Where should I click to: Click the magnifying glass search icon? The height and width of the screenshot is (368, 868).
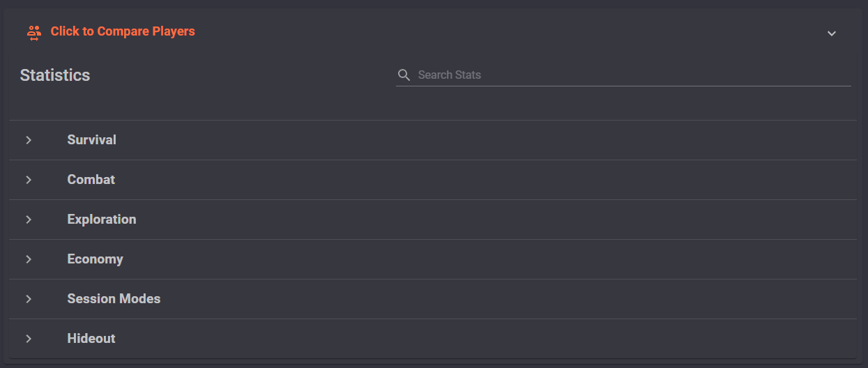404,75
